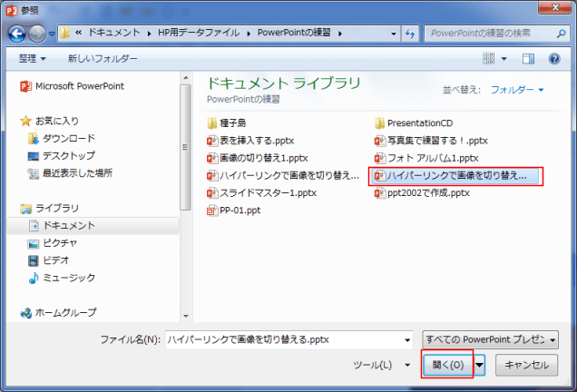577x392 pixels.
Task: Expand arrow after PowerPointの練習 breadcrumb
Action: click(x=340, y=34)
